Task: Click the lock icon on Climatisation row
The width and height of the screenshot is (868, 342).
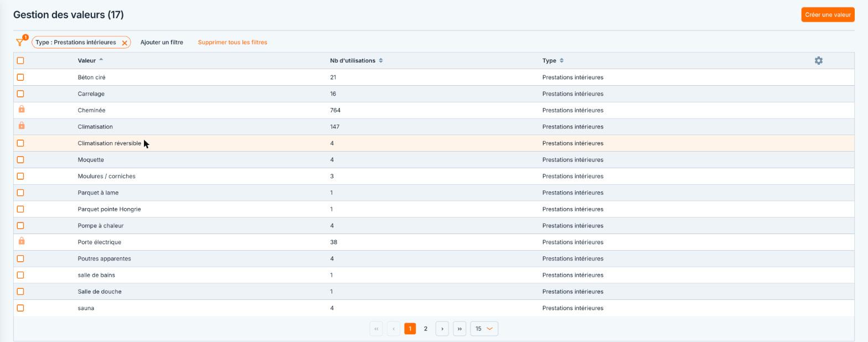Action: (22, 126)
